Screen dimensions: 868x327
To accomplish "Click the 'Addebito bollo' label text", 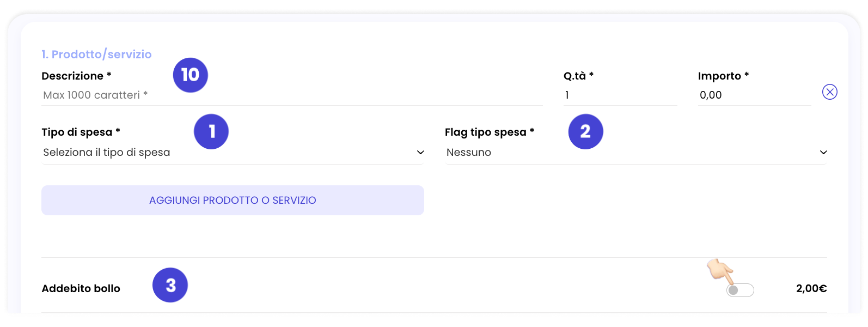I will pos(81,289).
